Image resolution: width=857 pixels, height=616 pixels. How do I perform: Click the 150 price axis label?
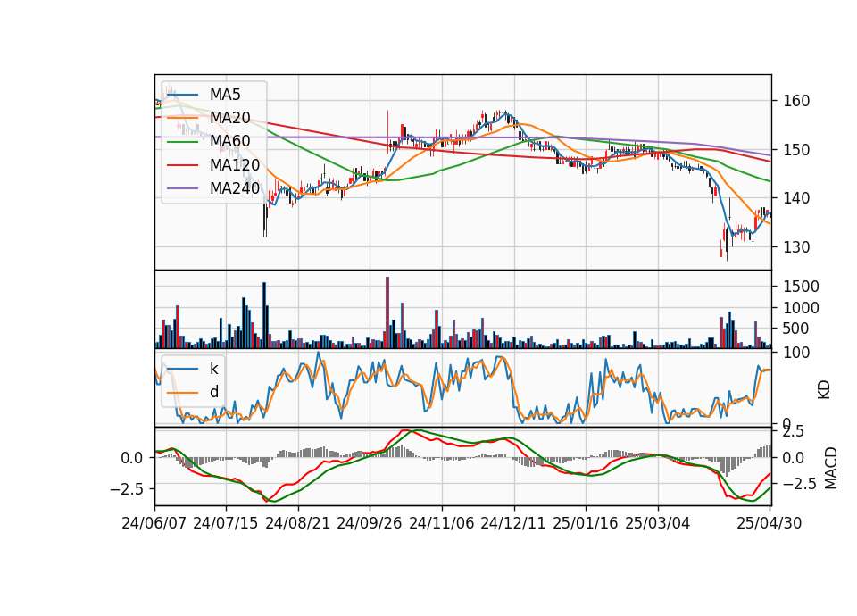[796, 150]
